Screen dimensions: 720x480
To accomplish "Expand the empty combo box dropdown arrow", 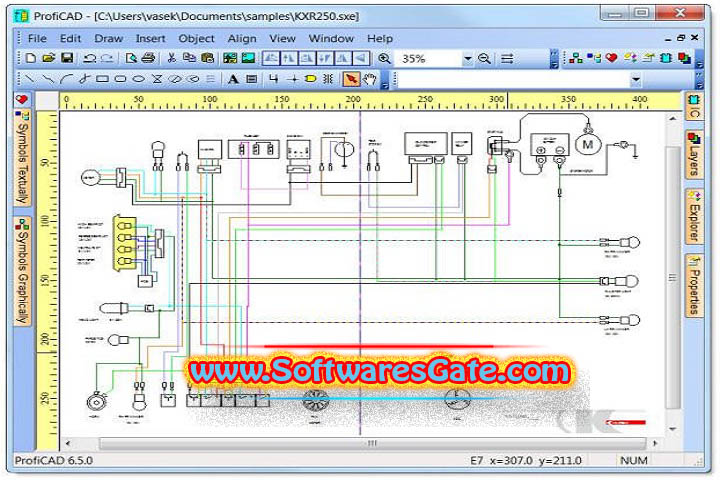I will point(636,79).
